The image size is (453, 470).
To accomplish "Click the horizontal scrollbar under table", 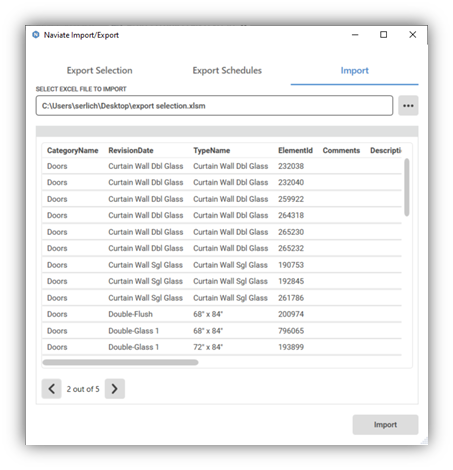I will click(x=120, y=362).
